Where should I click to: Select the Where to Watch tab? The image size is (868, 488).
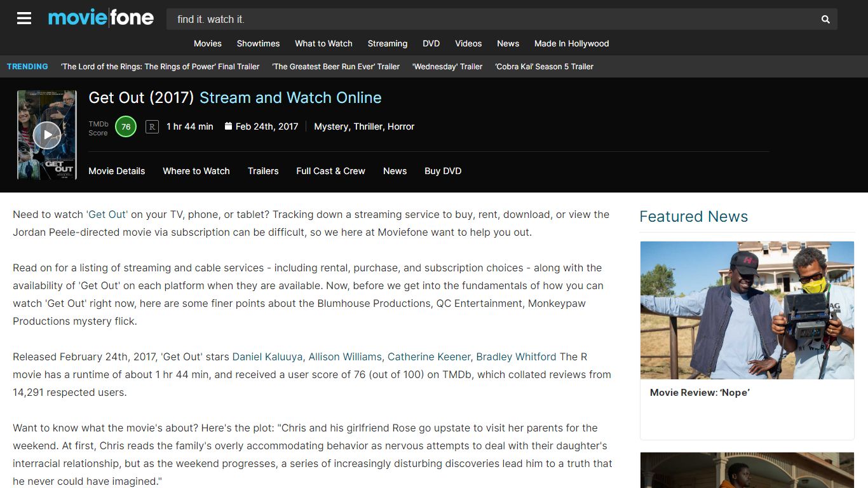click(196, 171)
